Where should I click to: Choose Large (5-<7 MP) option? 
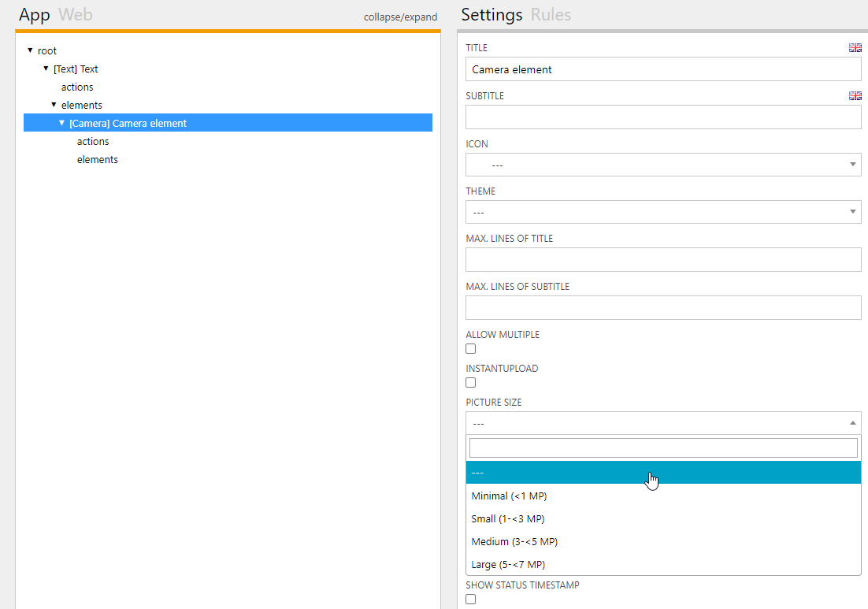click(508, 565)
